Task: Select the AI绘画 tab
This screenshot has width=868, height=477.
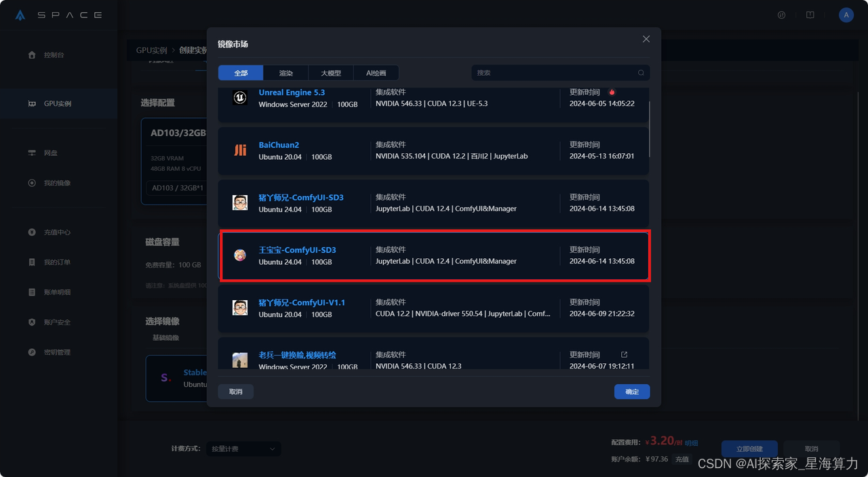Action: point(376,73)
